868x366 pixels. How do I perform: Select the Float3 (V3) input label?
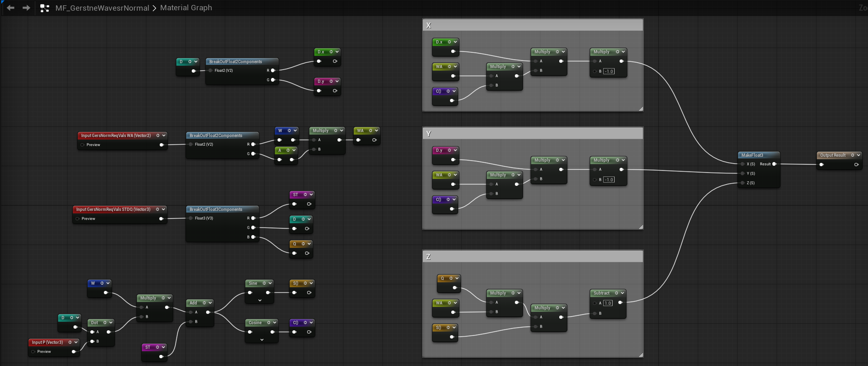pyautogui.click(x=204, y=218)
